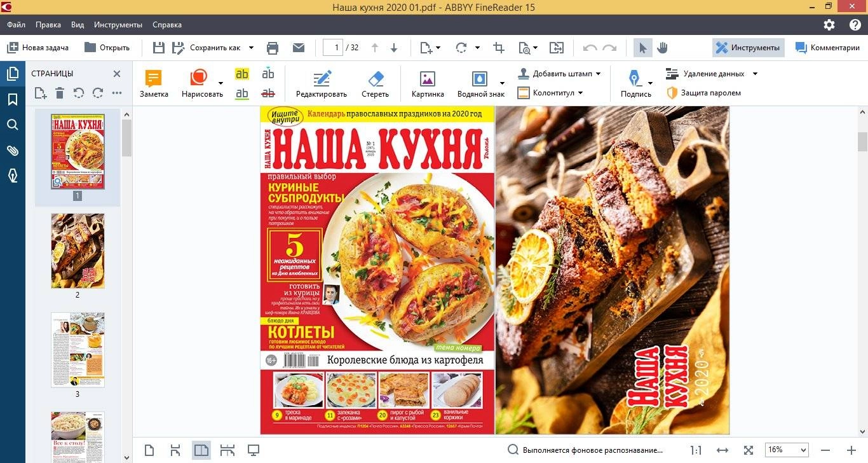Viewport: 868px width, 463px height.
Task: Insert a picture with Картинка
Action: [428, 85]
